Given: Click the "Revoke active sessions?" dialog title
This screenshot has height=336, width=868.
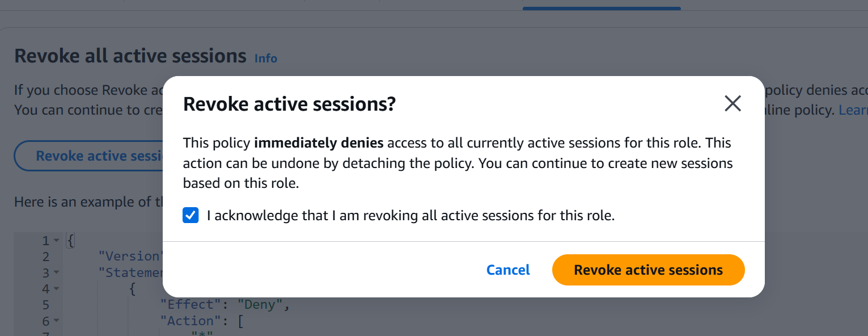Looking at the screenshot, I should 289,104.
